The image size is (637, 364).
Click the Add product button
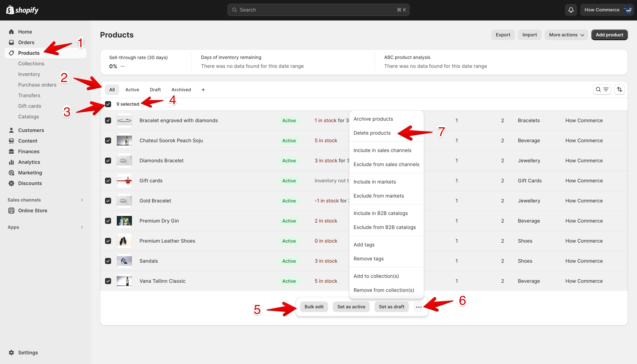[x=609, y=35]
